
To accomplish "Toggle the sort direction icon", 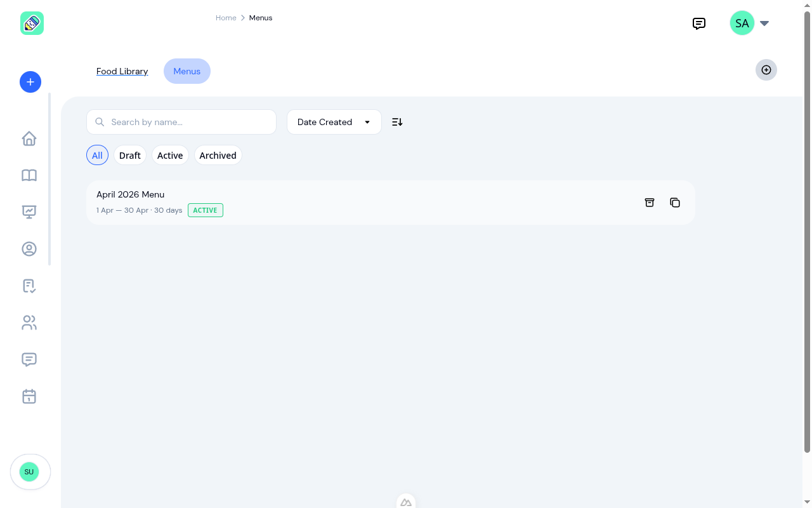I will 397,122.
